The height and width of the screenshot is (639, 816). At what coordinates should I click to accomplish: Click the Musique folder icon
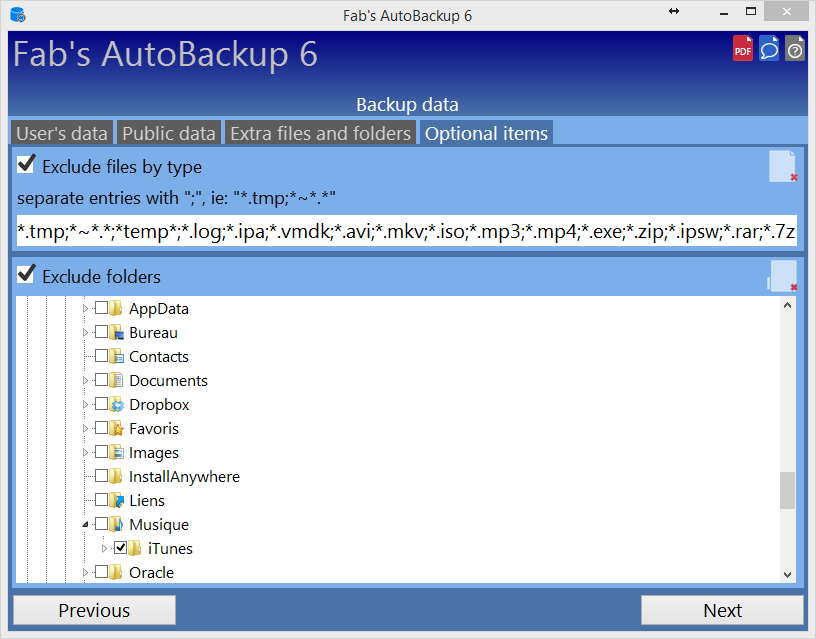coord(116,523)
